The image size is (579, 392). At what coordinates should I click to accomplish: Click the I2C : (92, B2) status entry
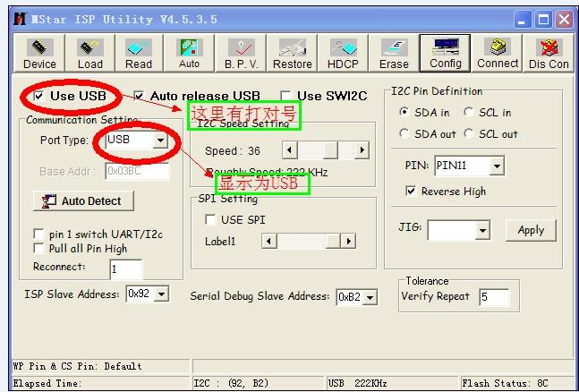[x=231, y=383]
